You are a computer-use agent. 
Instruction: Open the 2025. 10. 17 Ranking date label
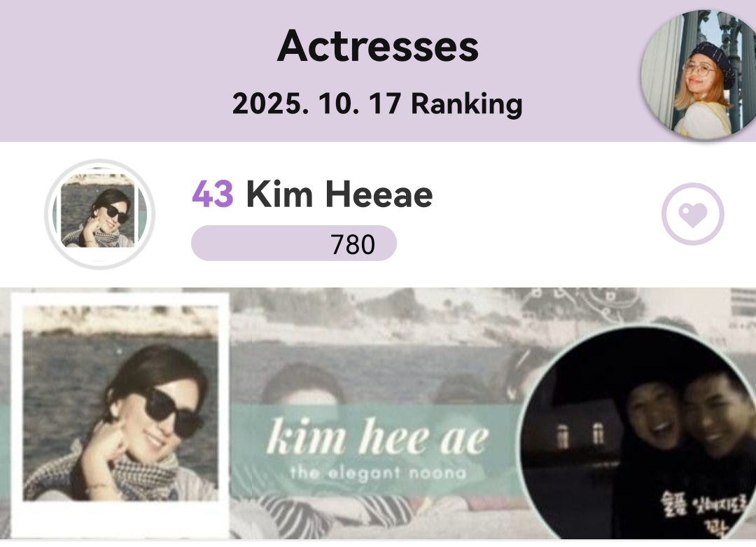tap(377, 104)
